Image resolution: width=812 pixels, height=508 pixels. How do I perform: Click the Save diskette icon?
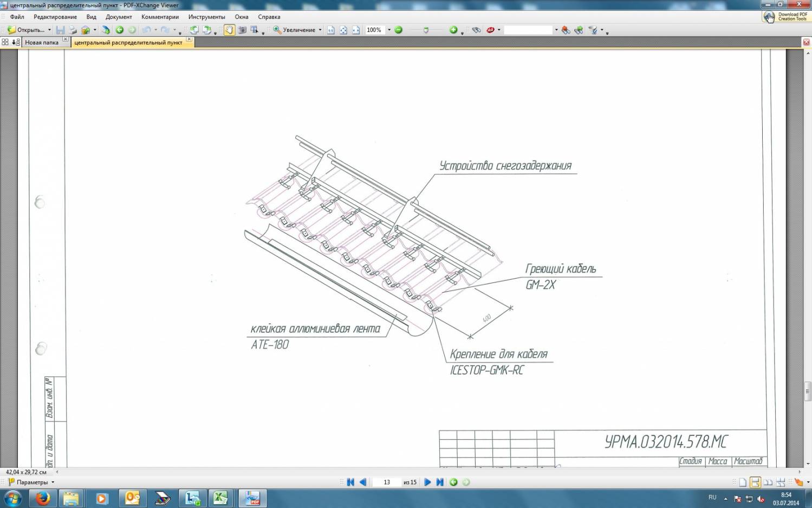click(60, 30)
